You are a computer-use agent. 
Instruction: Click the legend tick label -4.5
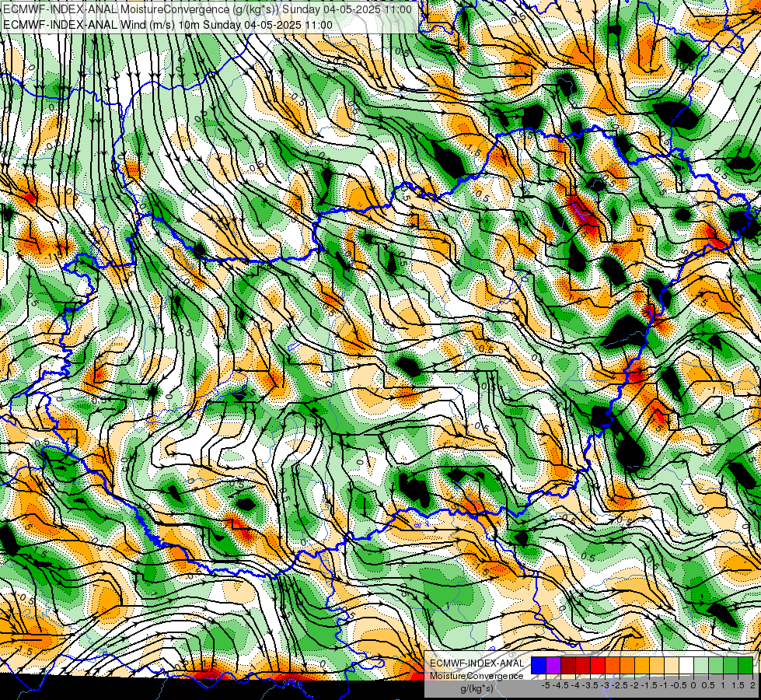coord(560,685)
